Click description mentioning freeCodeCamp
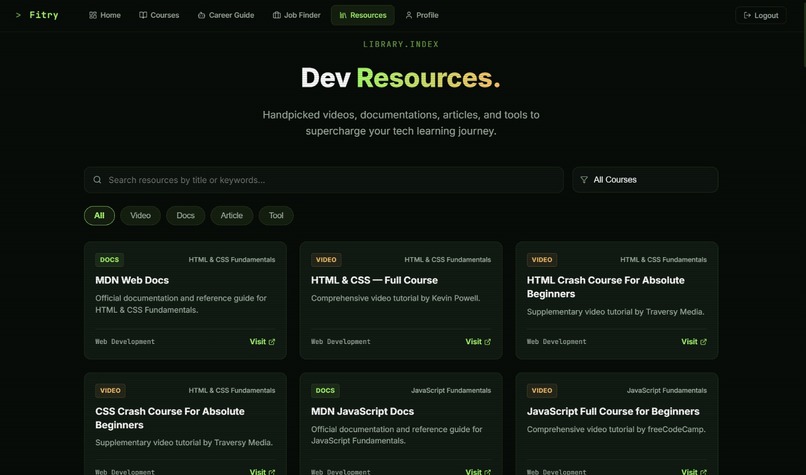The height and width of the screenshot is (475, 806). (616, 429)
